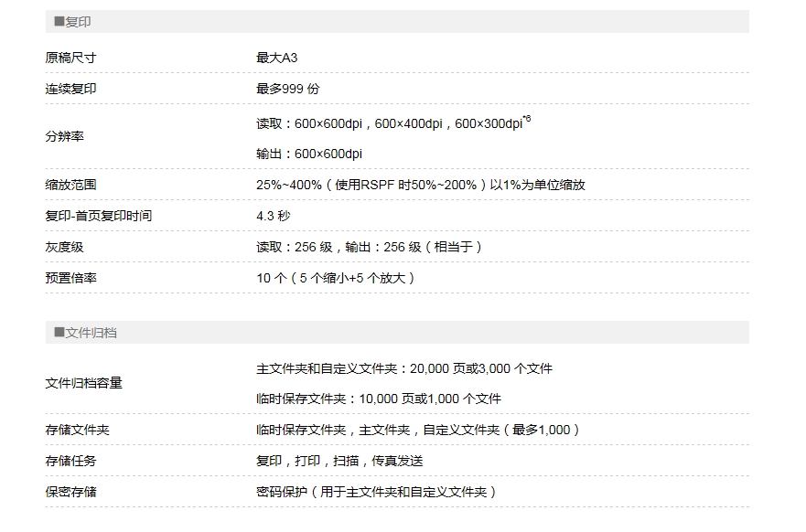The width and height of the screenshot is (806, 532).
Task: Select the 连续复印 row label
Action: click(70, 89)
